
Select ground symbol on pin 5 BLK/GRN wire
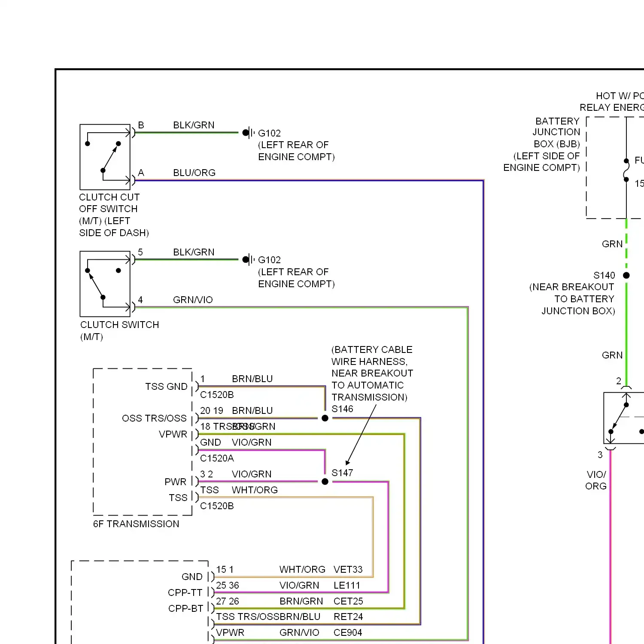(248, 259)
